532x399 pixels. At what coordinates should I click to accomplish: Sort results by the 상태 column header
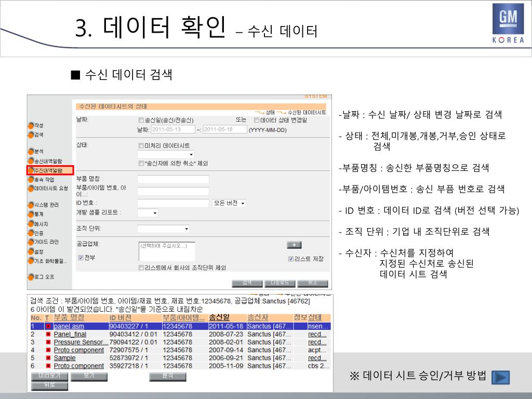click(x=314, y=317)
